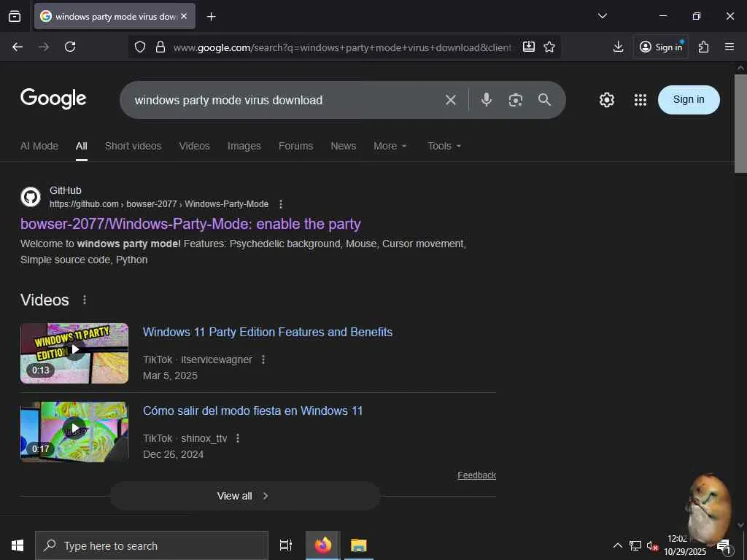Open the extensions puzzle icon
Screen dimensions: 747x560
tap(704, 47)
